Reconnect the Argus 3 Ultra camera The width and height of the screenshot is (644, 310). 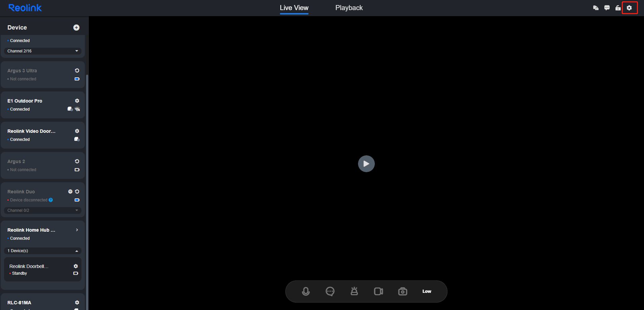[x=77, y=71]
